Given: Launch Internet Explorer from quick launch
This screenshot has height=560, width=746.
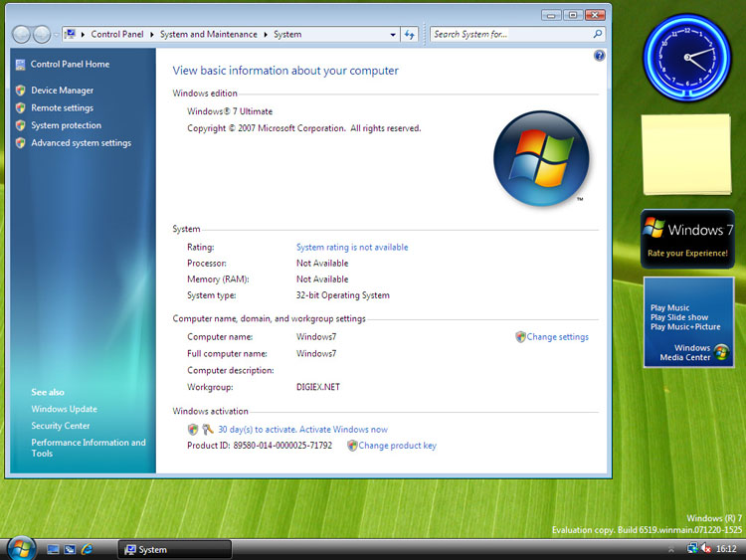Looking at the screenshot, I should point(88,549).
